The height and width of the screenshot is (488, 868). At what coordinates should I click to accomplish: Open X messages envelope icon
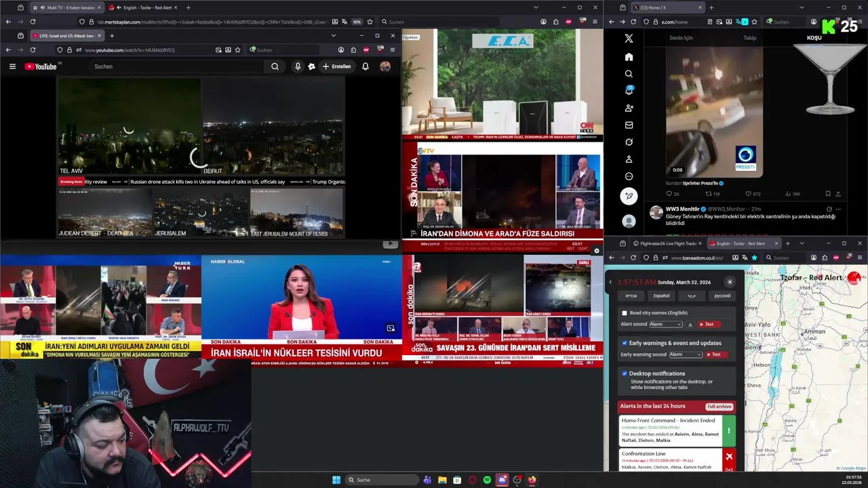click(629, 125)
